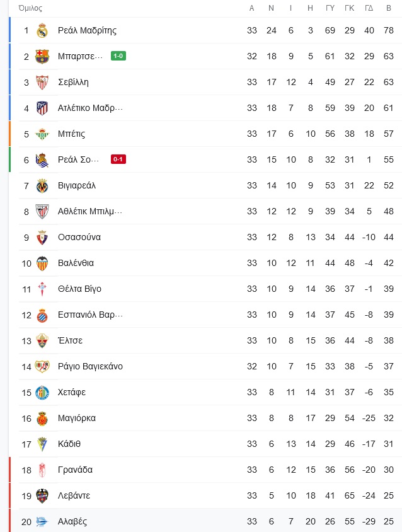Click the green 1-0 result badge

coord(118,56)
